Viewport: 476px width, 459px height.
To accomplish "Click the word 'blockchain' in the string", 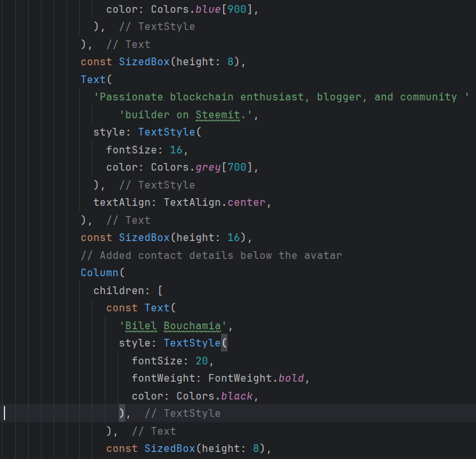I will [x=201, y=97].
